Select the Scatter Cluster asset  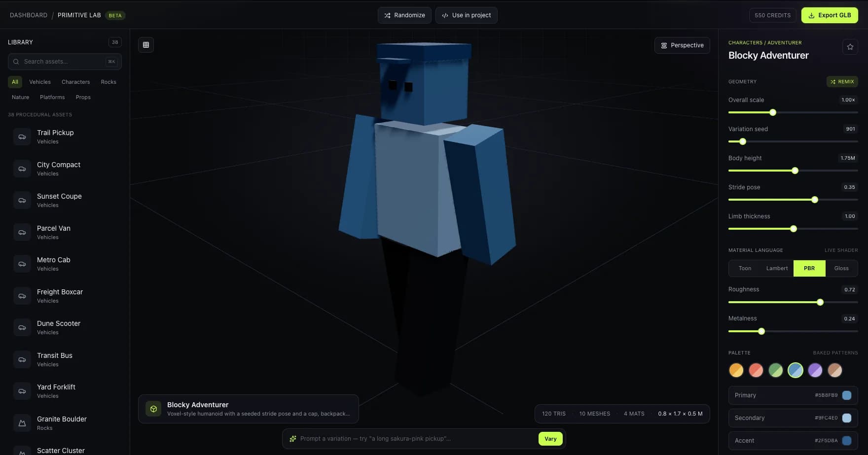pyautogui.click(x=65, y=450)
